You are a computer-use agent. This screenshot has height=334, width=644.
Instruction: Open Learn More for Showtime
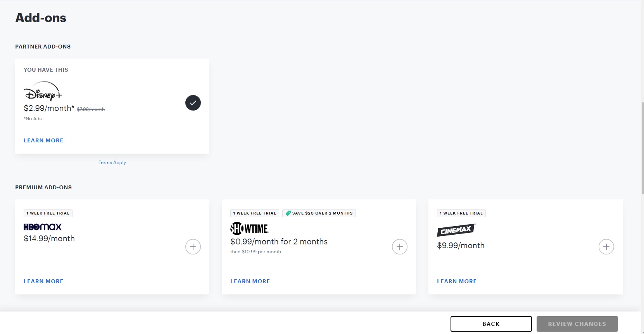coord(250,281)
